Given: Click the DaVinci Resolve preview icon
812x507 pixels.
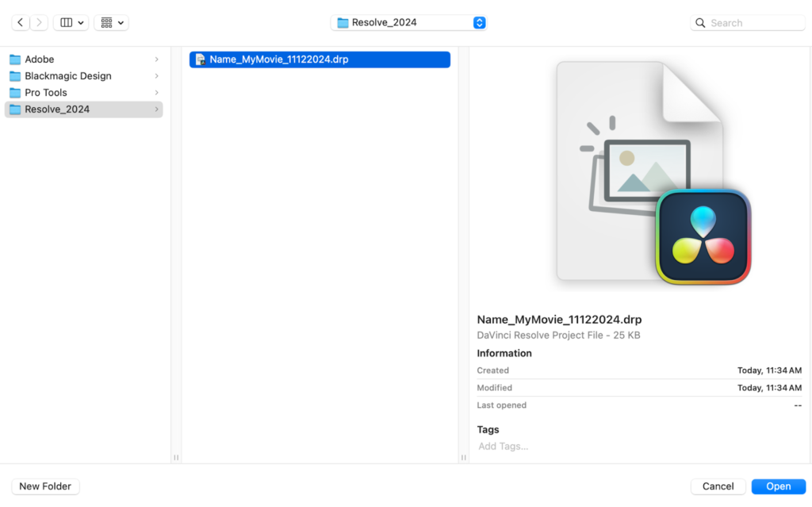Looking at the screenshot, I should [703, 236].
